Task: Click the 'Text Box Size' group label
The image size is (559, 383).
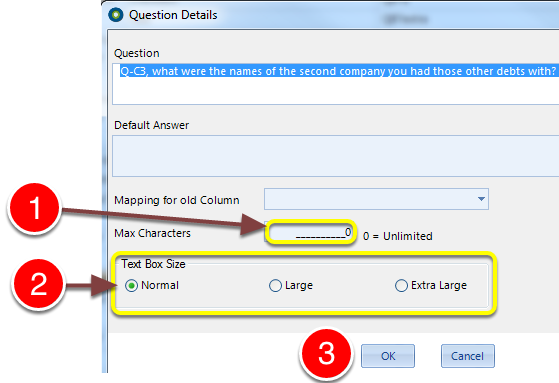Action: tap(153, 264)
